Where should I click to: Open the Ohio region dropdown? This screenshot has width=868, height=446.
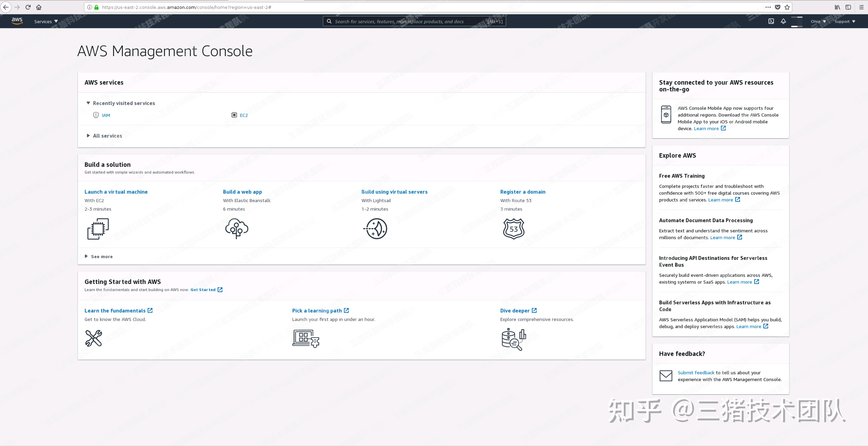818,21
